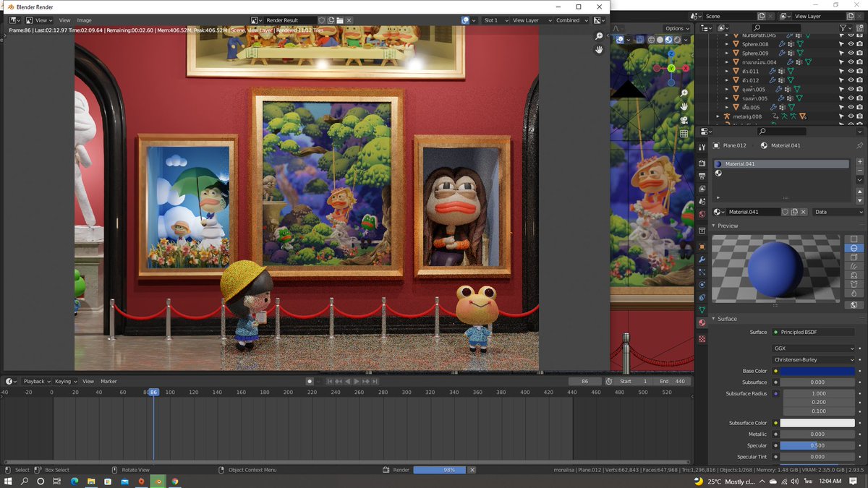Expand metarig.008 in outliner
Screen dimensions: 868x488
[x=718, y=116]
